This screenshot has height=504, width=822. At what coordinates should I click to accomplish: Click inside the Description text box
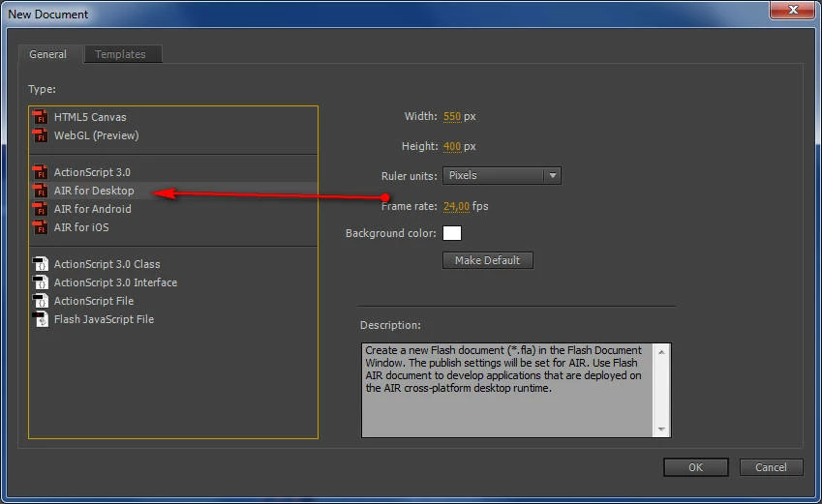click(507, 390)
